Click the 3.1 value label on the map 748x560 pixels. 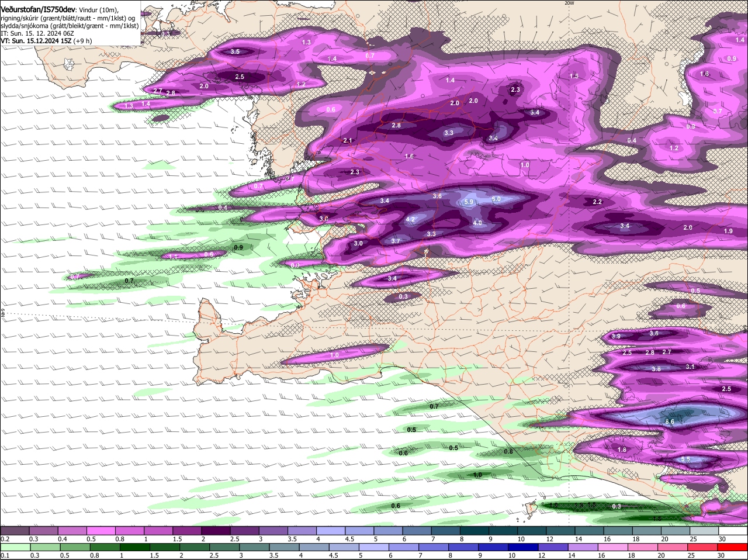pos(690,367)
